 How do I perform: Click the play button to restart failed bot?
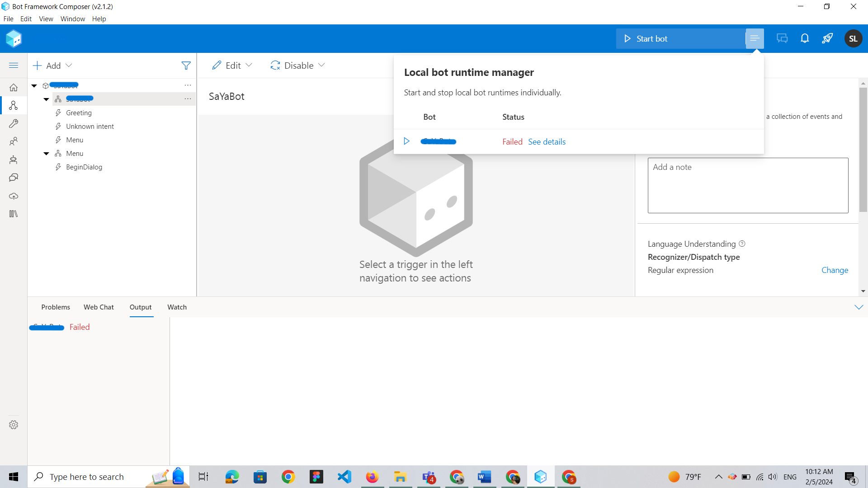click(x=406, y=141)
